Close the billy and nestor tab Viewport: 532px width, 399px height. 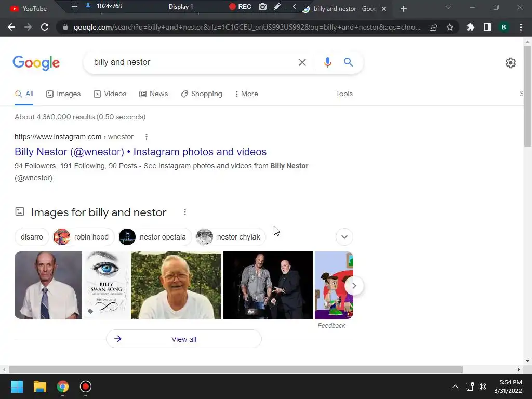pos(384,9)
